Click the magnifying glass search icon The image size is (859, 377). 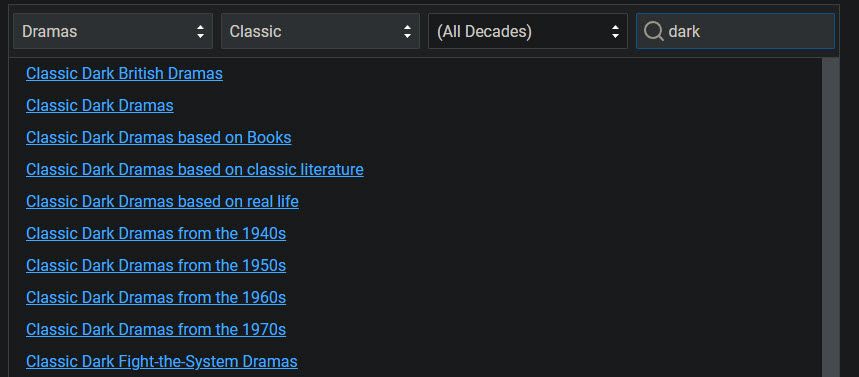(654, 31)
